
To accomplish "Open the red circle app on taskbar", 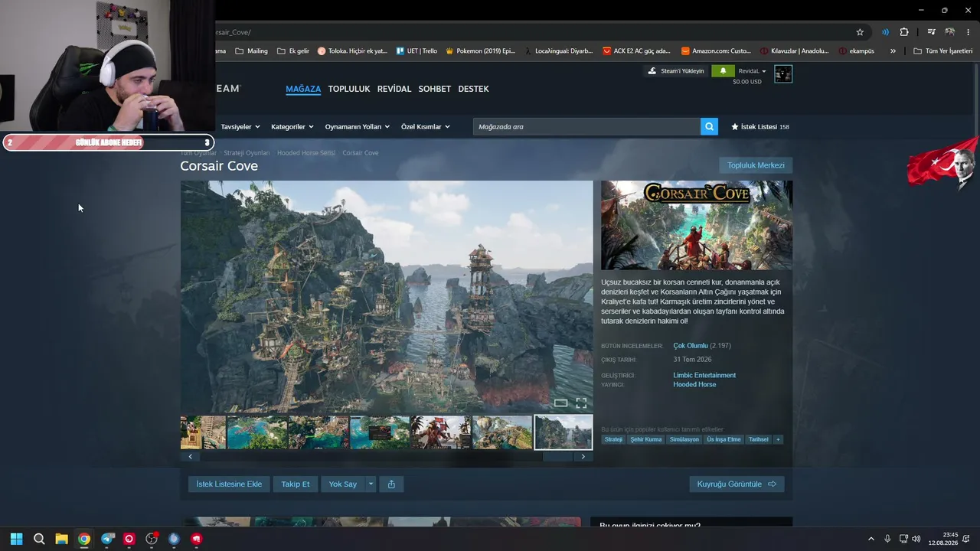I will pos(129,539).
